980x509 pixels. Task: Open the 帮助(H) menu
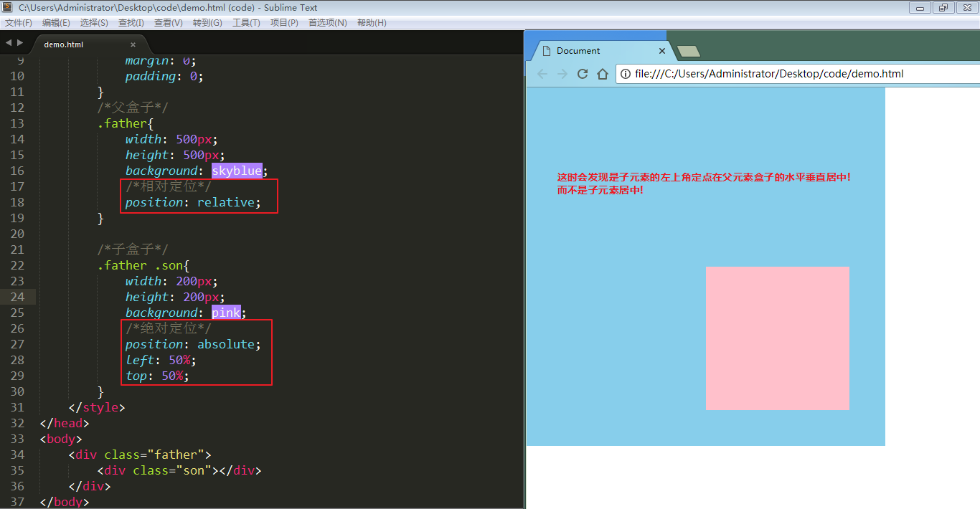click(372, 23)
